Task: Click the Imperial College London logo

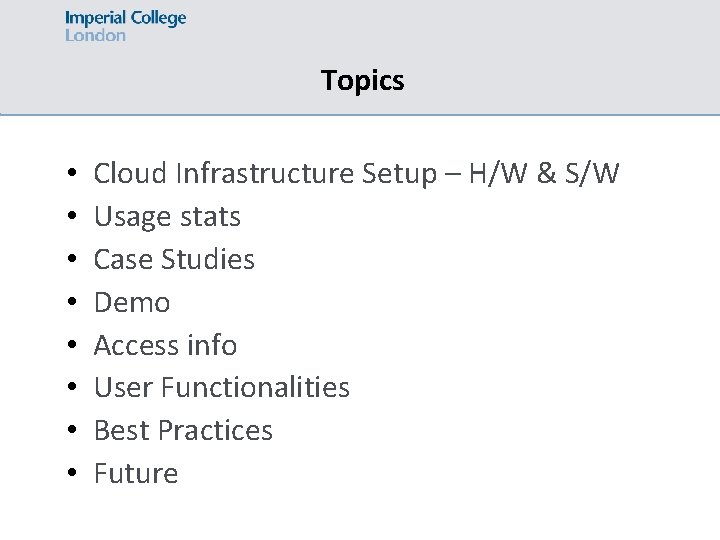Action: [125, 25]
